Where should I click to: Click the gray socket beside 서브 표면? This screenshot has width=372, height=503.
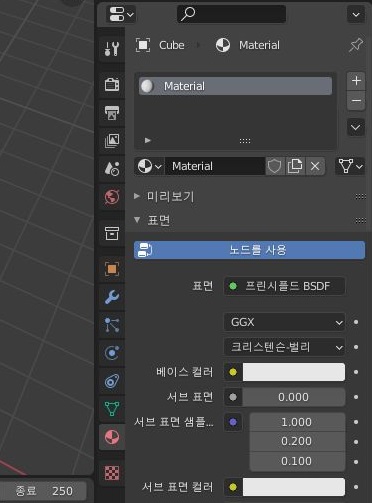click(x=233, y=397)
